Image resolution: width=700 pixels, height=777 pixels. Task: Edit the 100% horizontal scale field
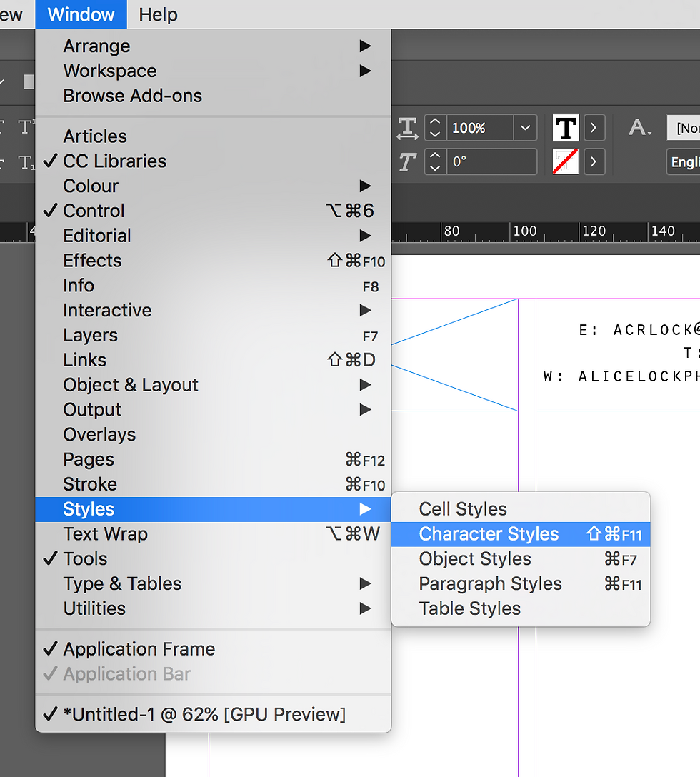click(480, 128)
